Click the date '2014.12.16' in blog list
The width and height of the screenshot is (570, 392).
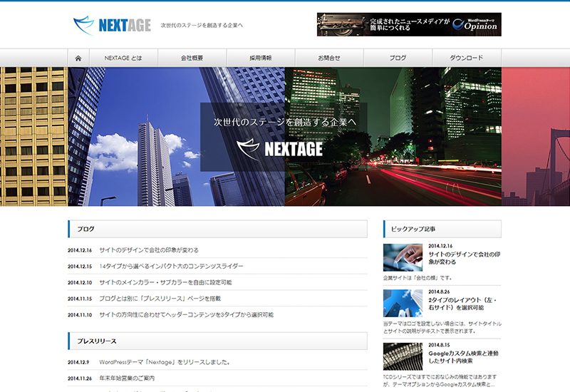coord(80,250)
